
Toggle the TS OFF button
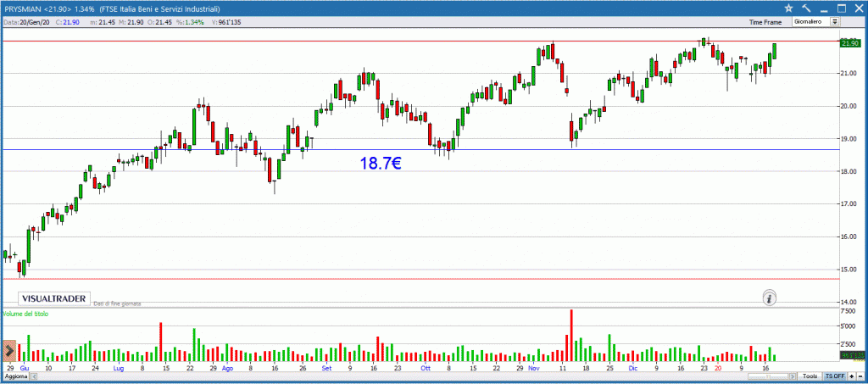click(834, 376)
